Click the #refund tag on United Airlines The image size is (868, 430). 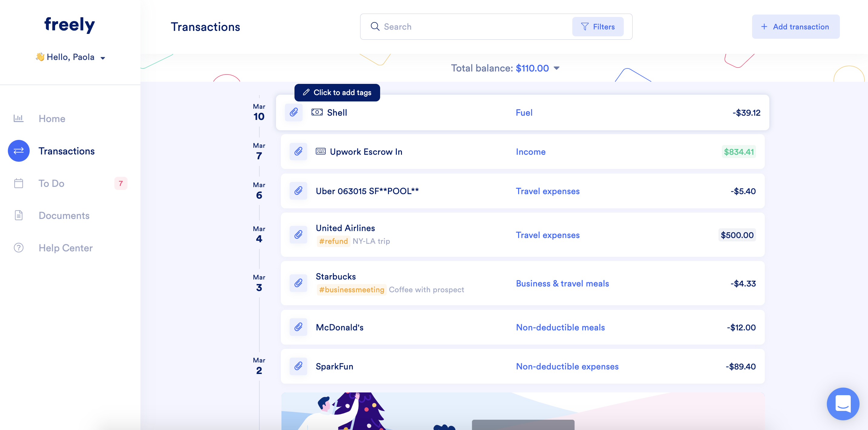click(x=333, y=241)
